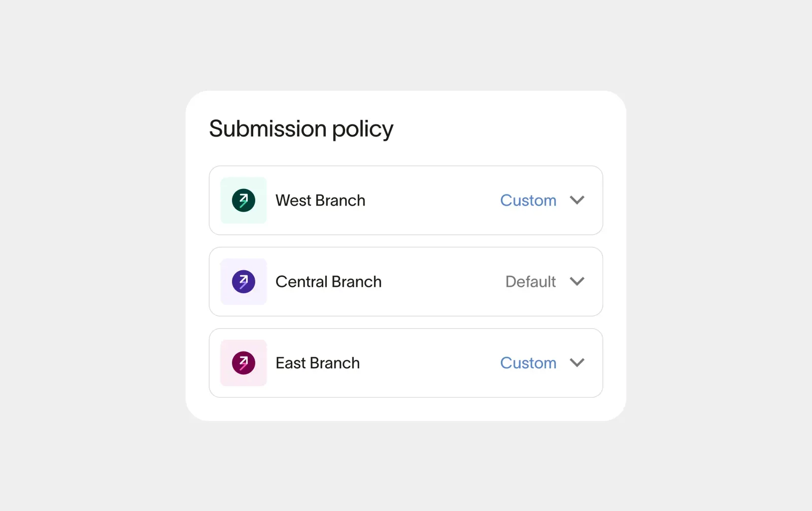
Task: Click East Branch's Custom policy value
Action: pos(528,363)
